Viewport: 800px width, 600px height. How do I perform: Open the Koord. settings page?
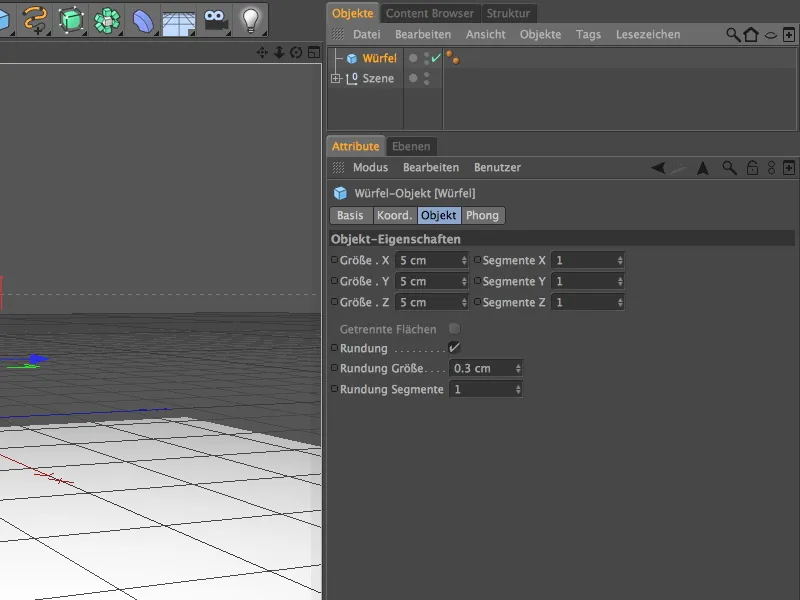(393, 215)
